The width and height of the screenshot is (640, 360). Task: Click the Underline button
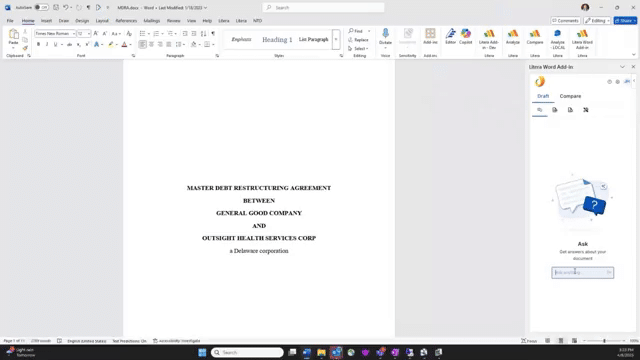click(x=56, y=44)
